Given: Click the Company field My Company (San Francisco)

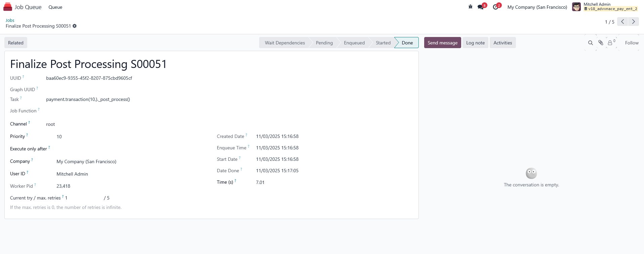Looking at the screenshot, I should click(x=86, y=161).
